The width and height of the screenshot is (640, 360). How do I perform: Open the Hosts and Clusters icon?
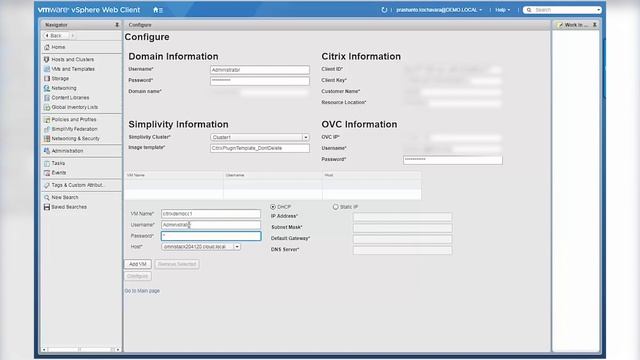tap(47, 60)
